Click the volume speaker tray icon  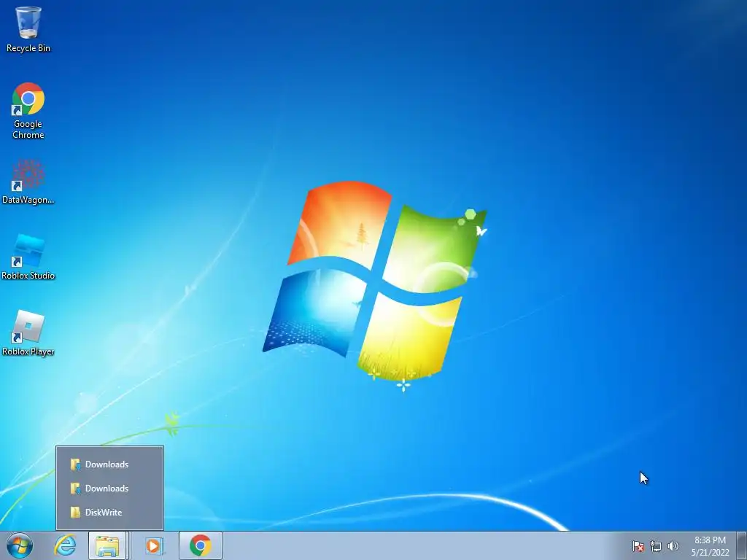[x=673, y=546]
